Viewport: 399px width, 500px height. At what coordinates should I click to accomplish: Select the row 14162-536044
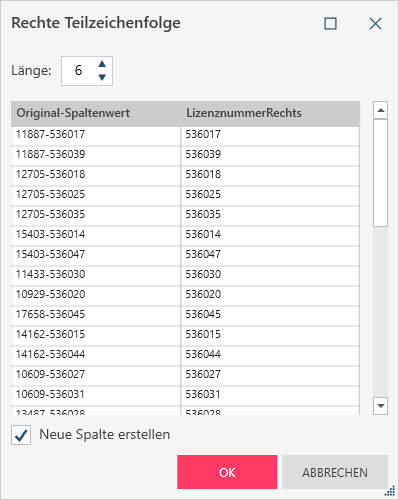pos(185,355)
